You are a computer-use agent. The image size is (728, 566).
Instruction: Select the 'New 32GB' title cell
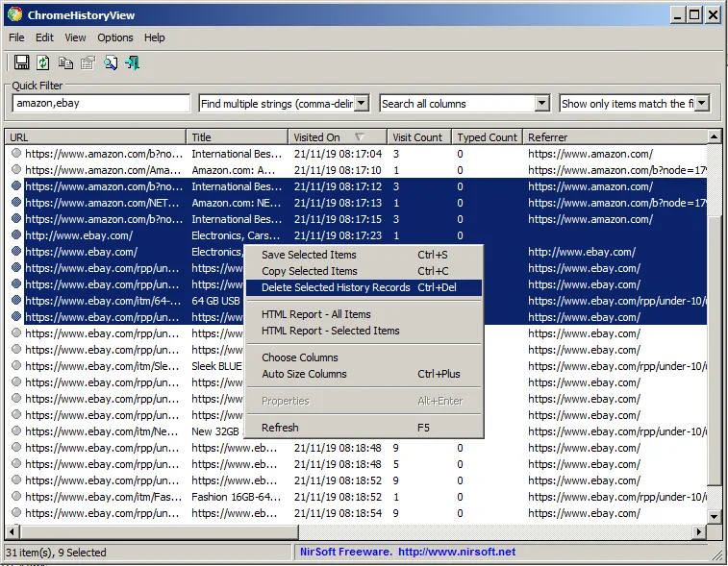(x=215, y=431)
